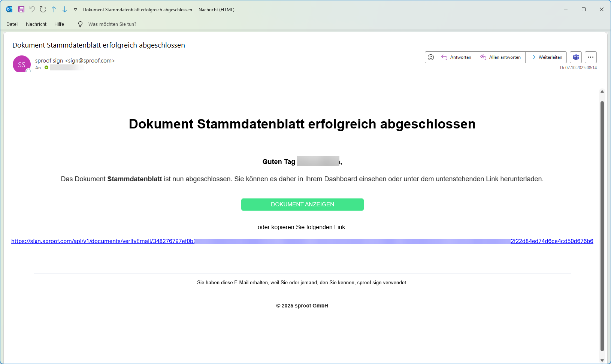
Task: Share the email to Microsoft Teams
Action: coord(576,57)
